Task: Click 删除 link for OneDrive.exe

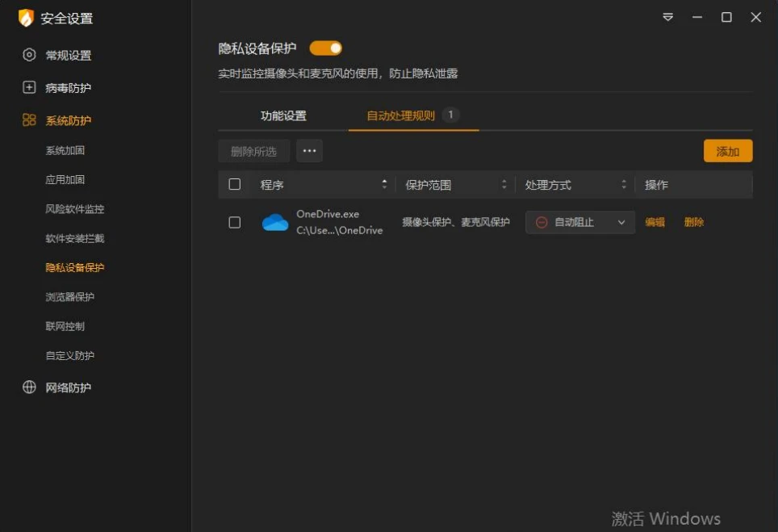Action: click(x=694, y=222)
